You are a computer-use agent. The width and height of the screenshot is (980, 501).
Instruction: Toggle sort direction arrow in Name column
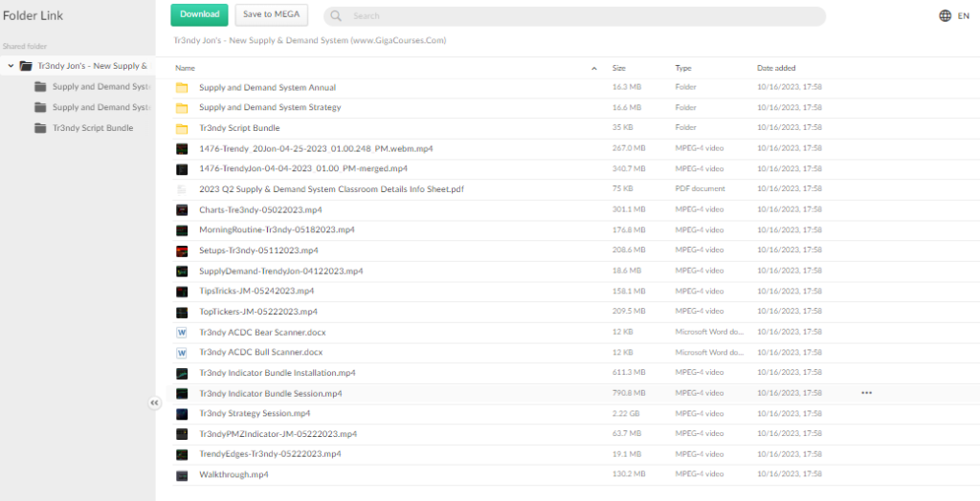594,69
